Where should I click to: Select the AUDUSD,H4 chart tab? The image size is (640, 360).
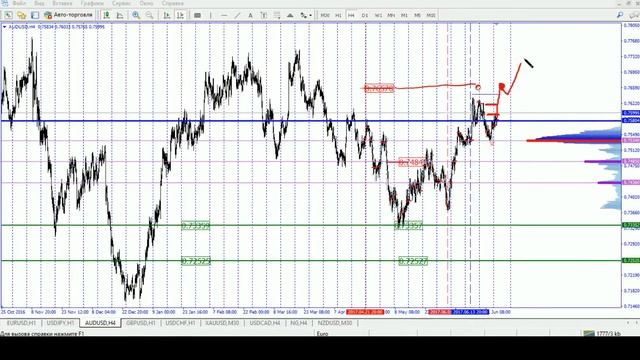100,323
